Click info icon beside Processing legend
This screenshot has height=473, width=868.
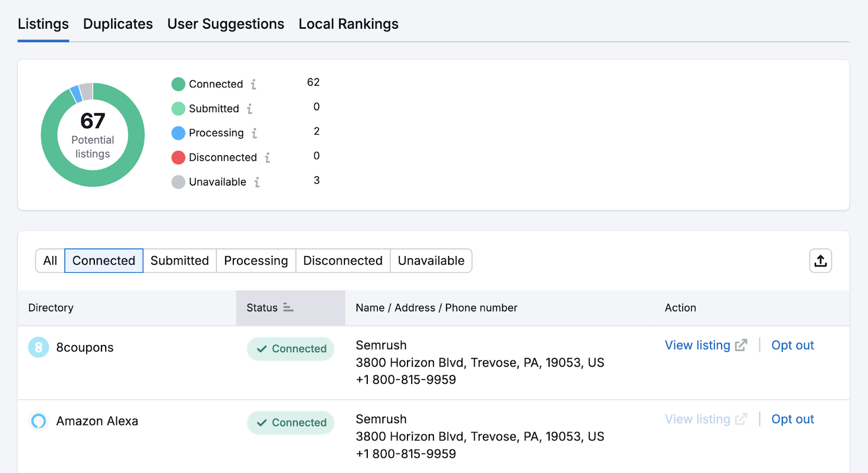[x=254, y=133]
